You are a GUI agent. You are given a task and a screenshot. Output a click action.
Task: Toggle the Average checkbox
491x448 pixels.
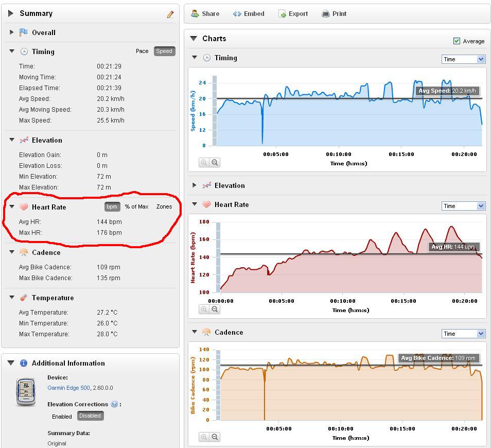[457, 41]
